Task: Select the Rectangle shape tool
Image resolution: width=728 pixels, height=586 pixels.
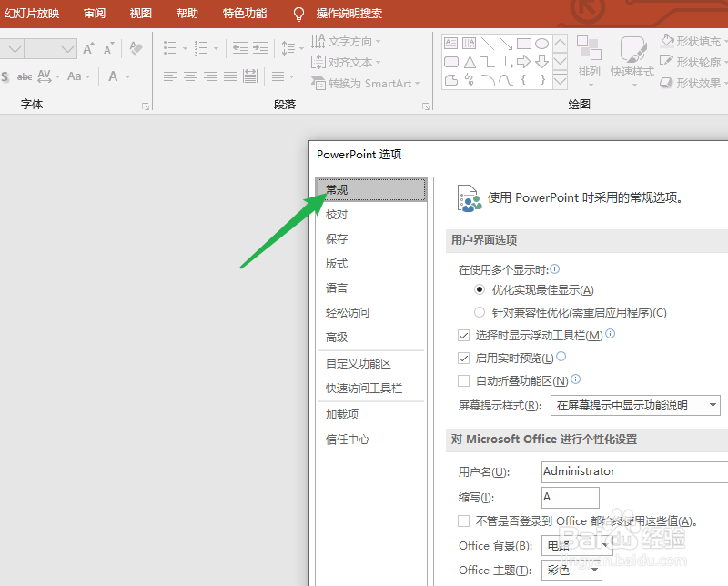Action: [x=524, y=42]
